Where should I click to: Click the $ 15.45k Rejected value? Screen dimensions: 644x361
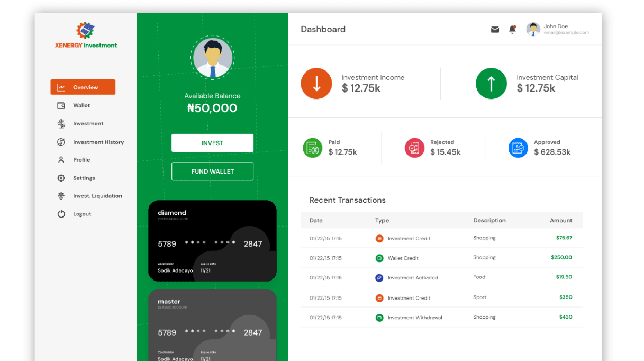click(x=445, y=152)
